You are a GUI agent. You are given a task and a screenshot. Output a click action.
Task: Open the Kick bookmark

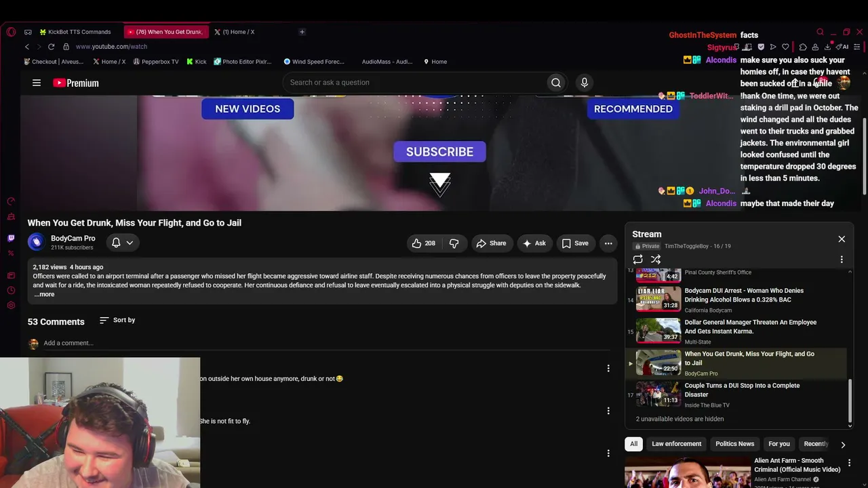(197, 62)
